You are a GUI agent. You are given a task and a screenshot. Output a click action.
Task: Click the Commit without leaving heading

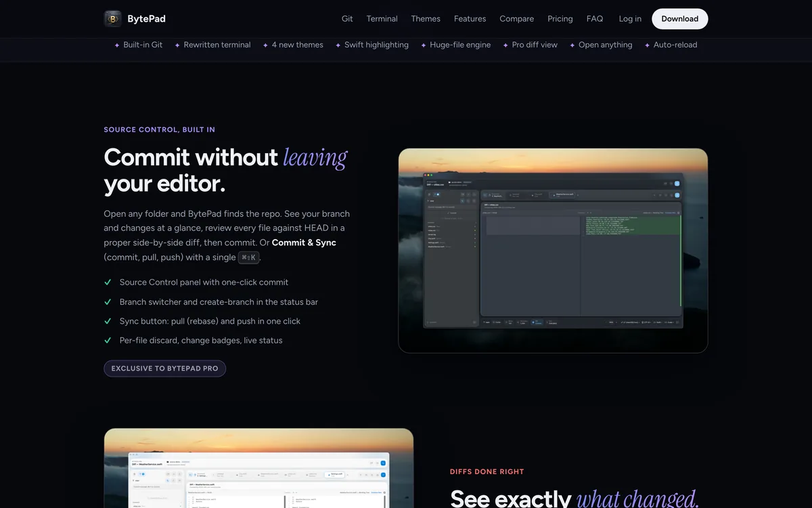coord(225,170)
